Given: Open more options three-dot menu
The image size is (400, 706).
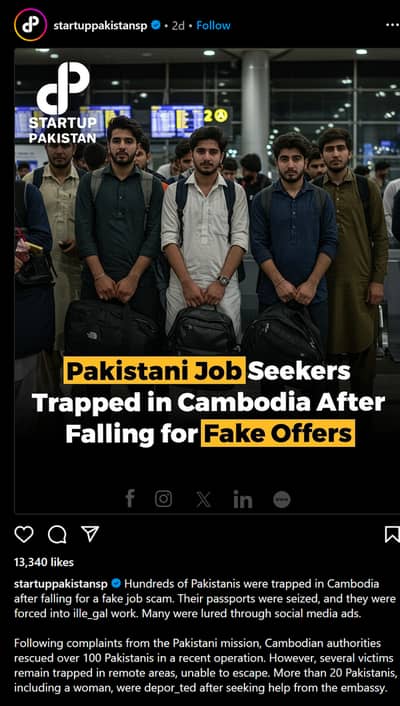Looking at the screenshot, I should 393,25.
